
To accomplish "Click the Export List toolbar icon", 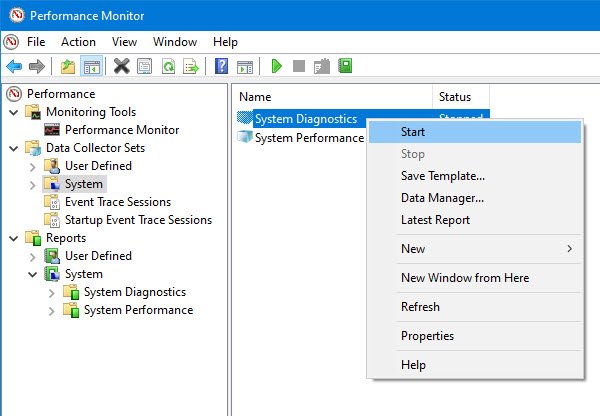I will pyautogui.click(x=190, y=66).
